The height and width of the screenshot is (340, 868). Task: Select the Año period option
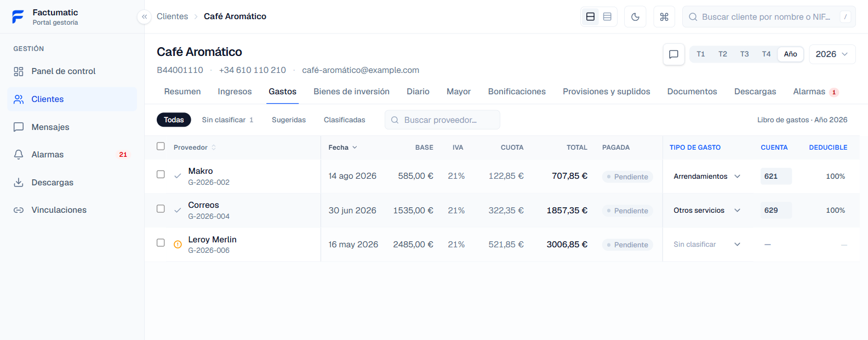(x=790, y=54)
